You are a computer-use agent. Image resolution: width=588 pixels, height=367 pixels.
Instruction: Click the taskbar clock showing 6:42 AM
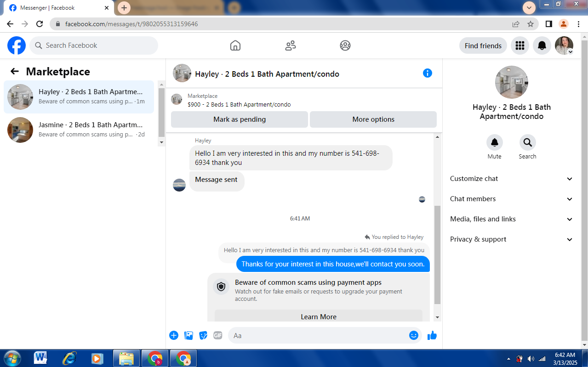[565, 359]
